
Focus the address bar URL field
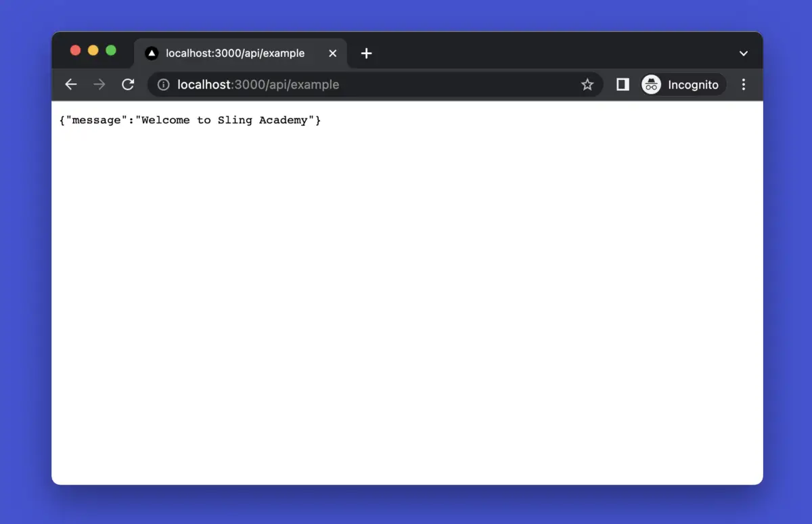[x=376, y=85]
